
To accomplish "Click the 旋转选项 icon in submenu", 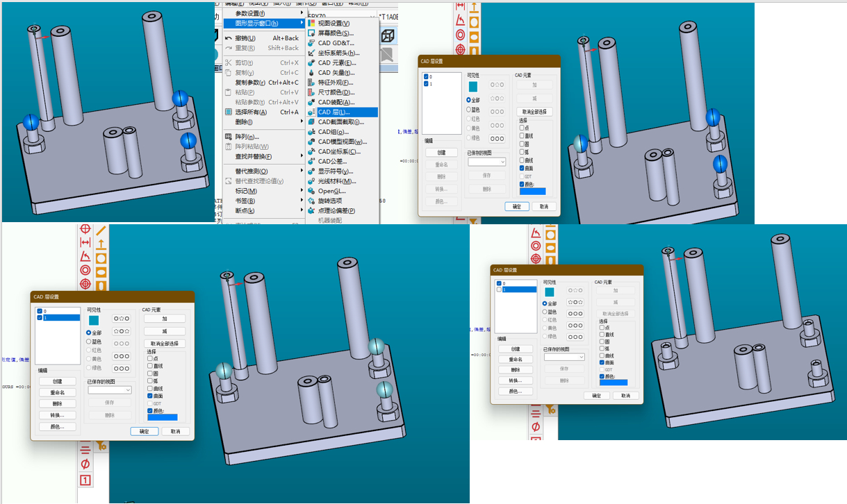I will 311,201.
